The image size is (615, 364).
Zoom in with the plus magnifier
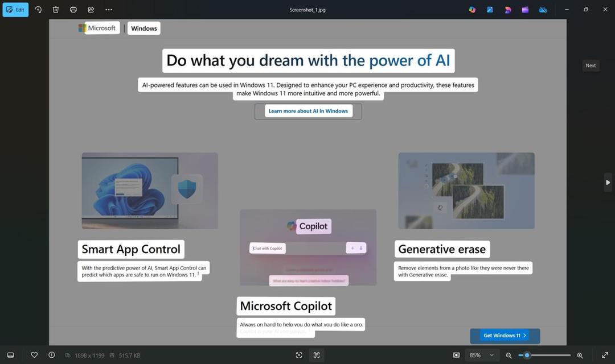[580, 355]
